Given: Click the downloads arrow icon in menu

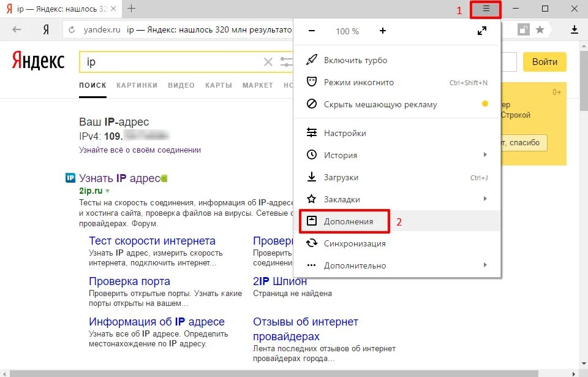Looking at the screenshot, I should coord(312,177).
